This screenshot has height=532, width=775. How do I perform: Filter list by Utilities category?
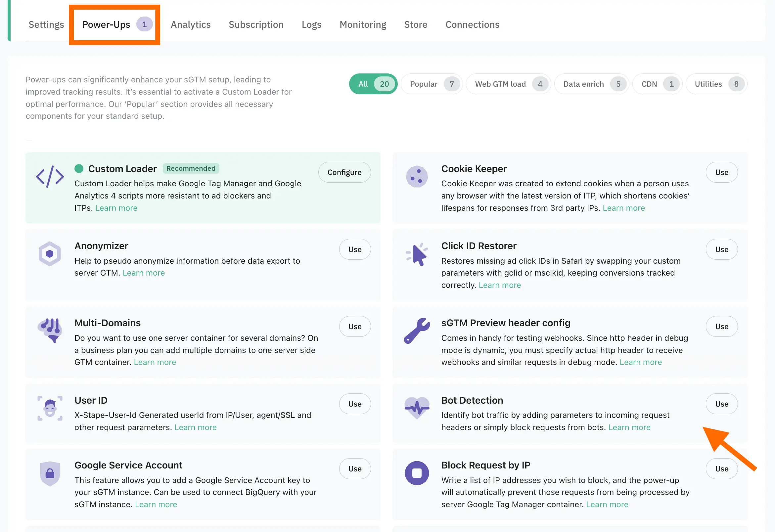[716, 84]
